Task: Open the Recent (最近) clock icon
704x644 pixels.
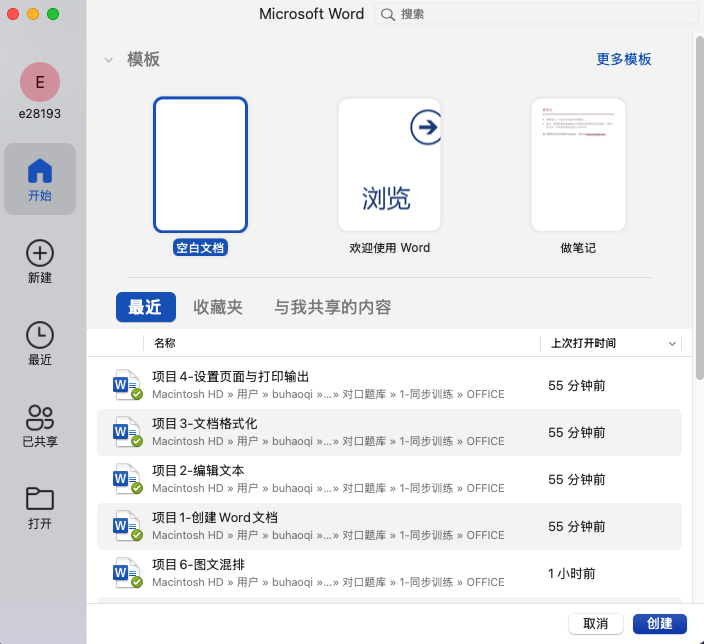Action: [x=40, y=335]
